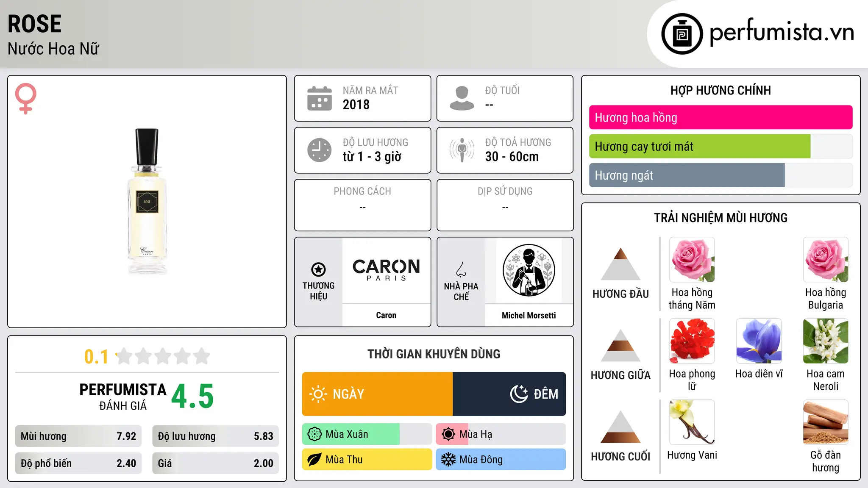Open the Caron Paris brand logo
The width and height of the screenshot is (868, 488).
point(386,270)
